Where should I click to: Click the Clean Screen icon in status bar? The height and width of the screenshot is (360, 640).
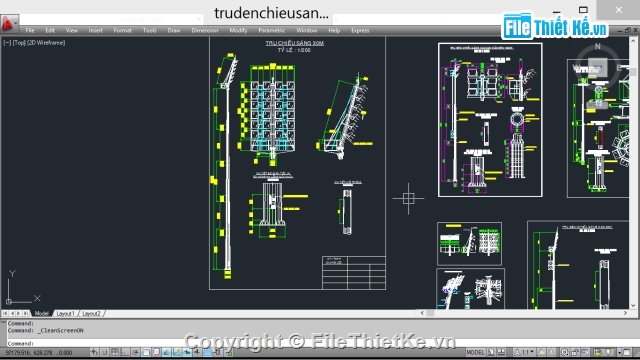(x=627, y=352)
